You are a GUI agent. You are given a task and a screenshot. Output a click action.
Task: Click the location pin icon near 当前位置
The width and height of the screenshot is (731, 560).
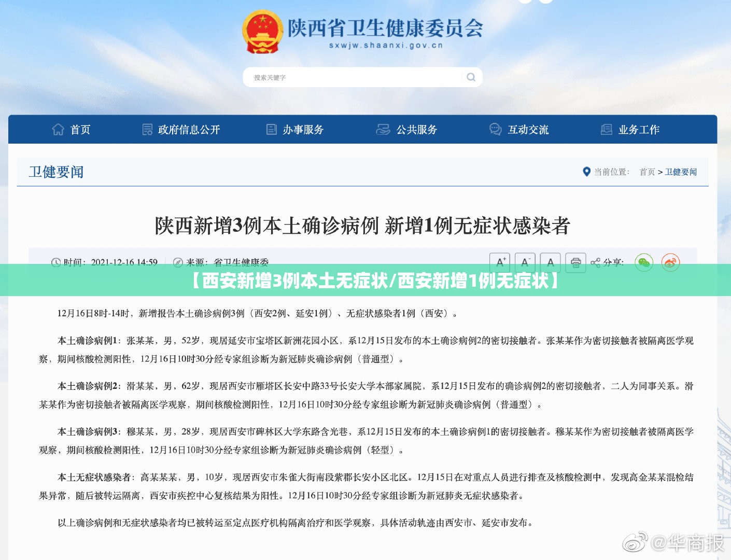[586, 172]
